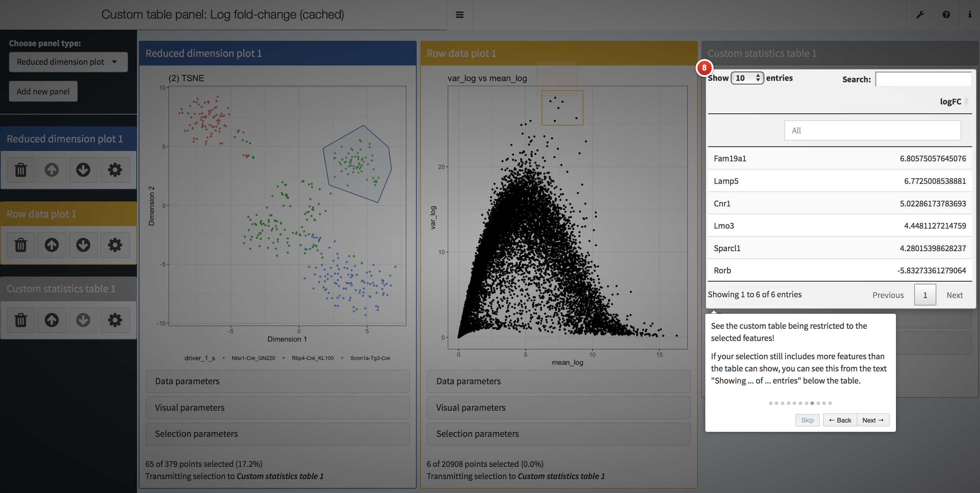Screen dimensions: 980x493
Task: Open the info icon in the top right
Action: coord(970,15)
